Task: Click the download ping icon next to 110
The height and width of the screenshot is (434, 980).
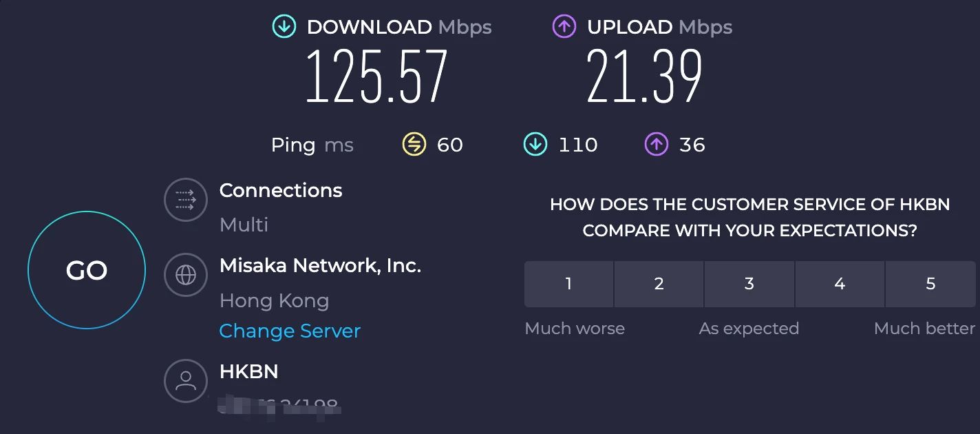Action: (535, 145)
